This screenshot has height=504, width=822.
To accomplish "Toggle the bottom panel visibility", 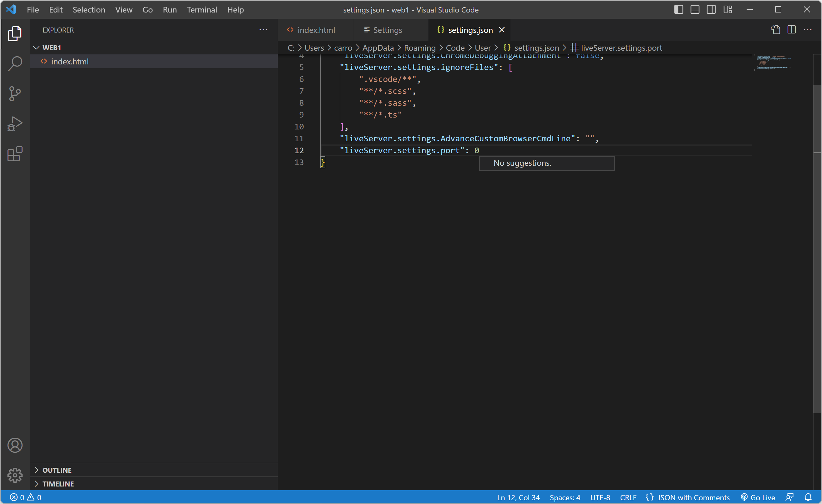I will click(695, 10).
